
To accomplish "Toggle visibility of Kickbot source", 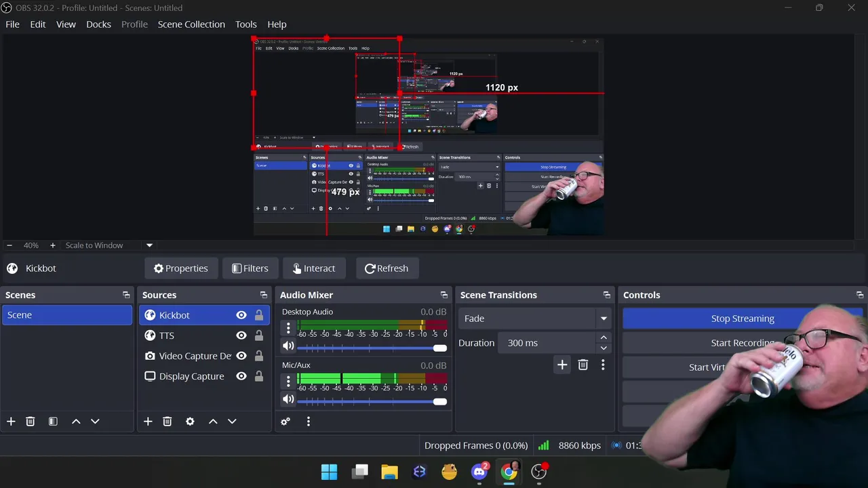I will [x=241, y=315].
